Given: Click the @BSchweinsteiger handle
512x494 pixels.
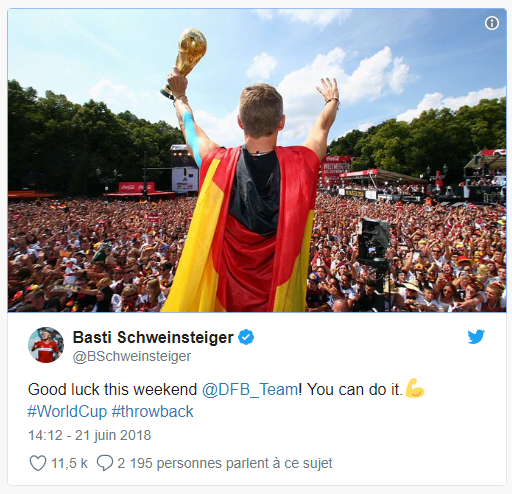Looking at the screenshot, I should [132, 356].
